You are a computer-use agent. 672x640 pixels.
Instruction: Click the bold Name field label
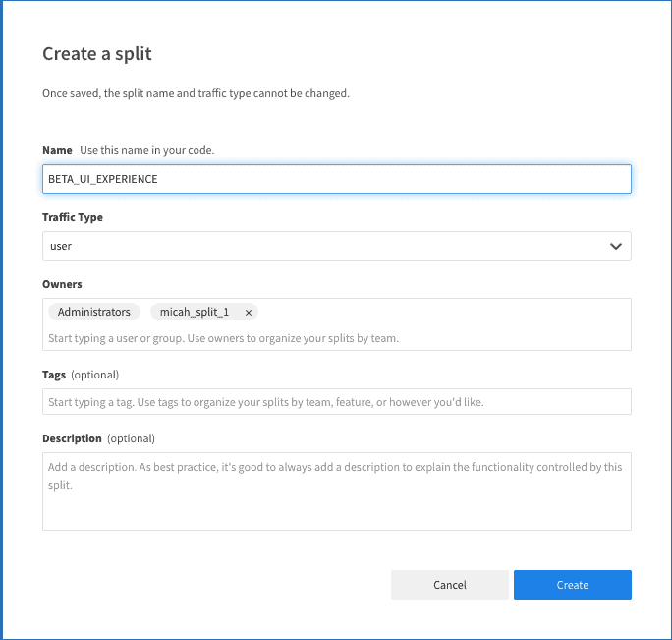point(57,150)
